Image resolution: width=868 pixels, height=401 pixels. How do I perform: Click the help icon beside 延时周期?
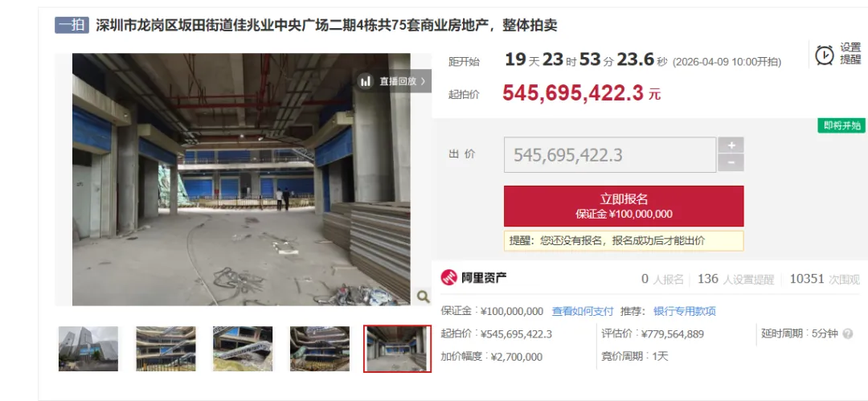(848, 334)
